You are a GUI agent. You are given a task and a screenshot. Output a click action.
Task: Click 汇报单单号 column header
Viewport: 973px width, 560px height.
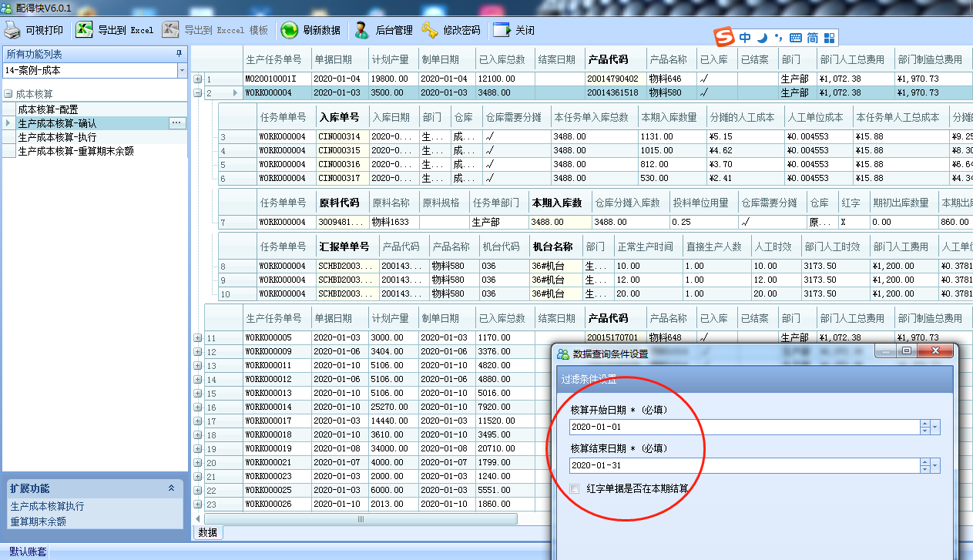pos(347,246)
